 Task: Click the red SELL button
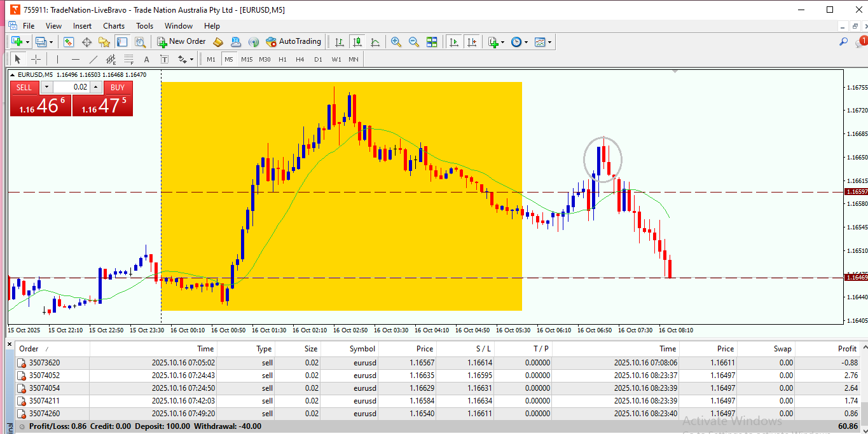[x=24, y=87]
